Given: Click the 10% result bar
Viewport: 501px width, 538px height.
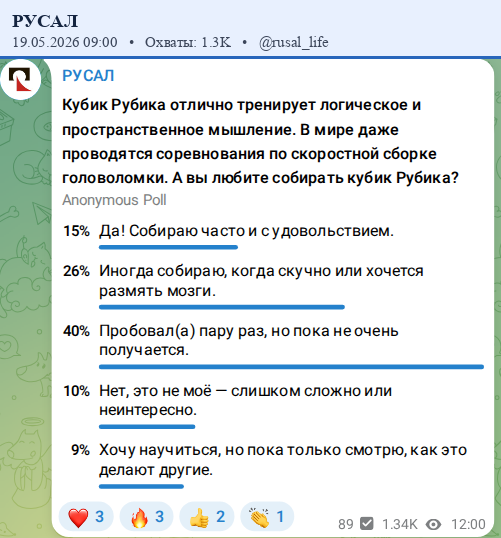Looking at the screenshot, I should 147,426.
